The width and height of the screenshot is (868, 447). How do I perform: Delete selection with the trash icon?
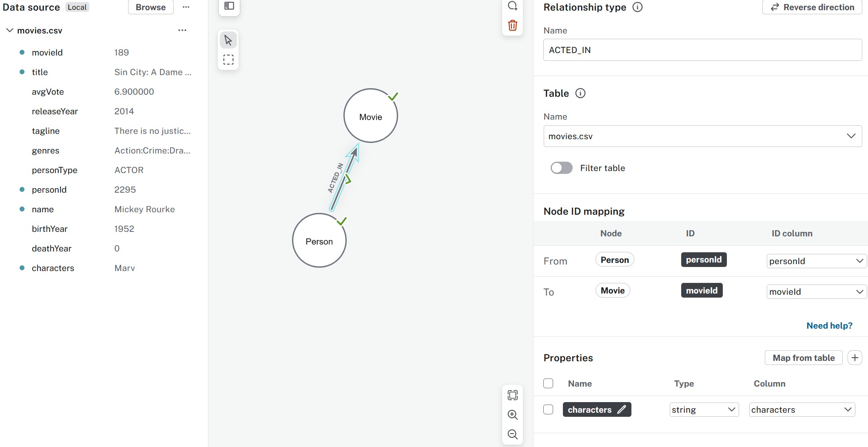click(x=513, y=26)
